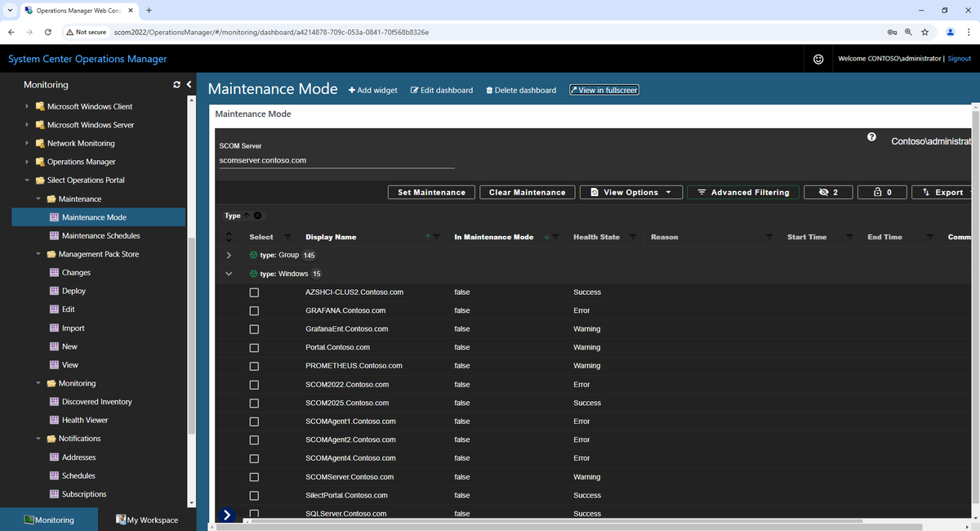Open the blue side panel arrow button

[227, 515]
